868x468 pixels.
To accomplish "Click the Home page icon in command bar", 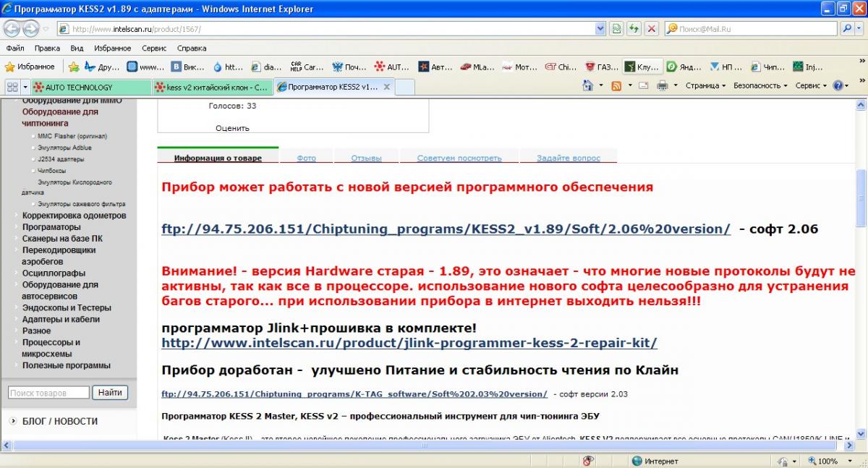I will tap(588, 85).
